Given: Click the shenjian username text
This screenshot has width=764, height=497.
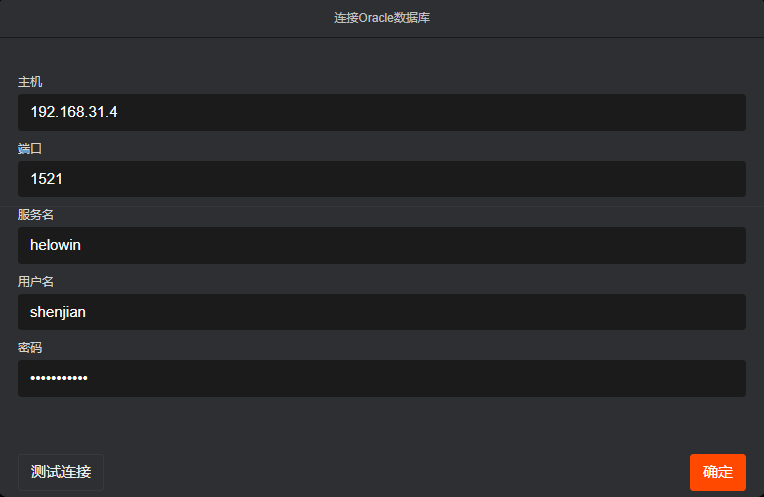Looking at the screenshot, I should pos(58,312).
